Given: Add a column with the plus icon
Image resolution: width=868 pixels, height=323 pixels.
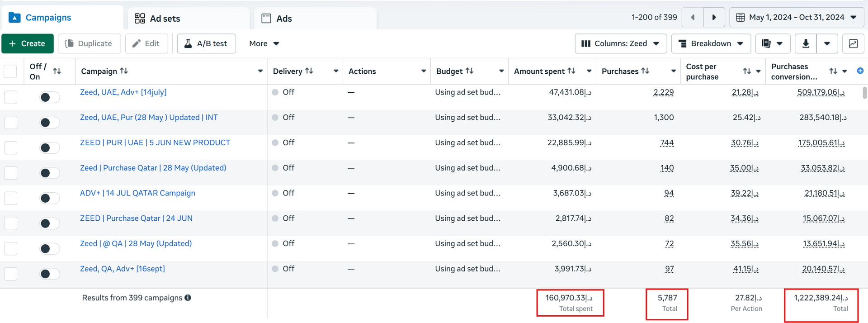Looking at the screenshot, I should coord(860,71).
